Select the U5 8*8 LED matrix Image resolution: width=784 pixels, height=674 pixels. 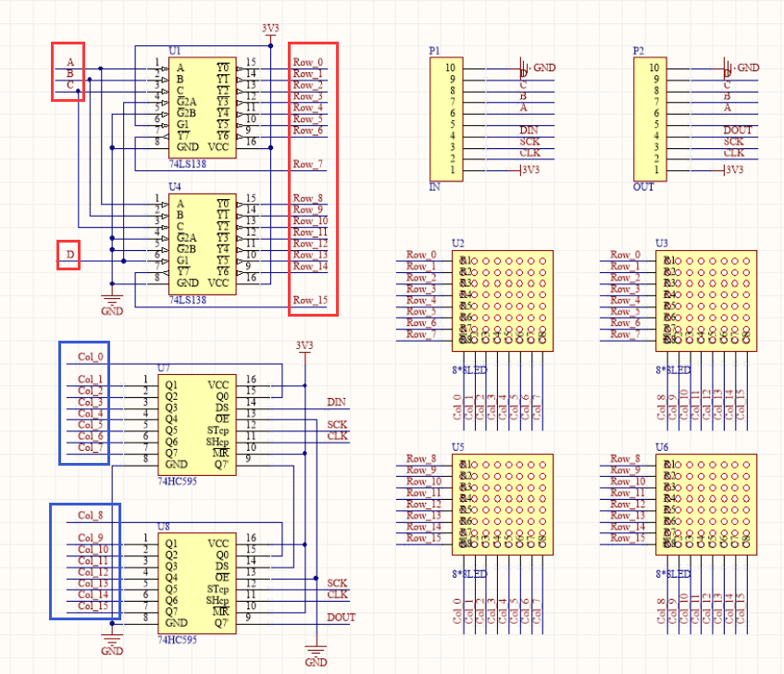[503, 504]
